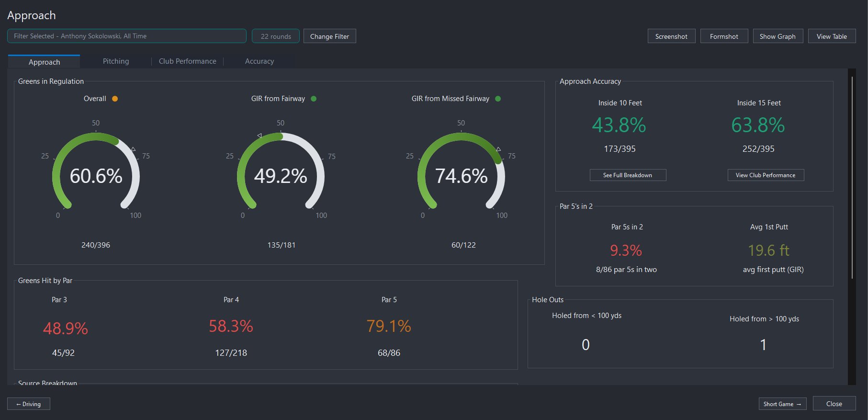Click the orange Overall status indicator dot
The width and height of the screenshot is (868, 420).
pyautogui.click(x=115, y=99)
